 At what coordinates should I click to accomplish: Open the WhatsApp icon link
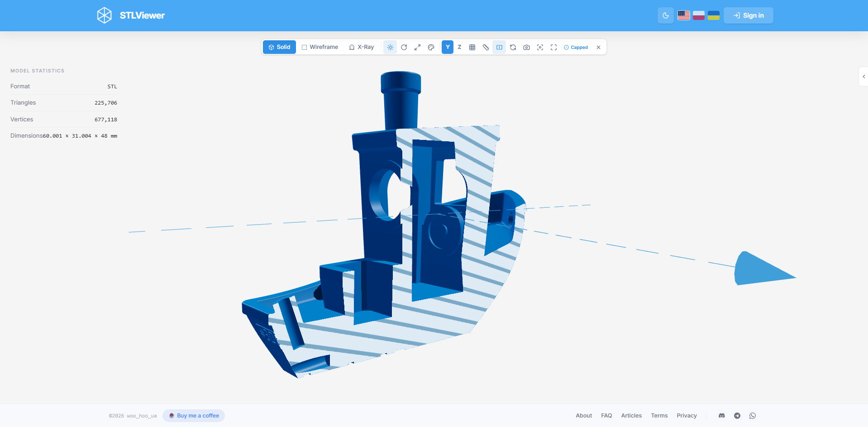coord(753,416)
